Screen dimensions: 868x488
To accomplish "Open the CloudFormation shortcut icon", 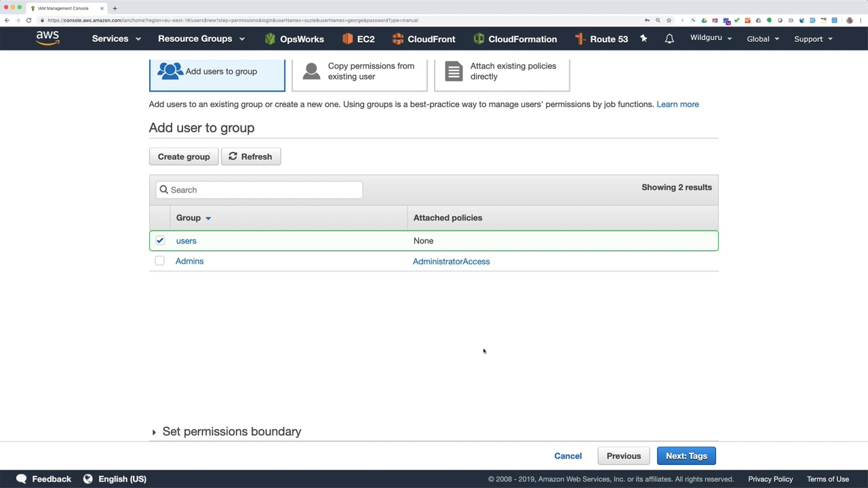I will [x=479, y=39].
